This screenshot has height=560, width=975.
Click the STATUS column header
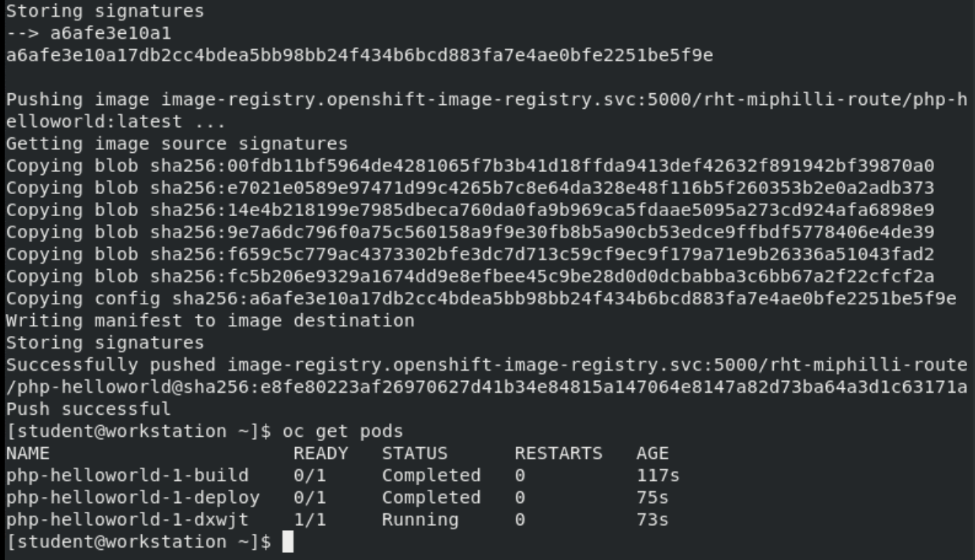[x=415, y=454]
